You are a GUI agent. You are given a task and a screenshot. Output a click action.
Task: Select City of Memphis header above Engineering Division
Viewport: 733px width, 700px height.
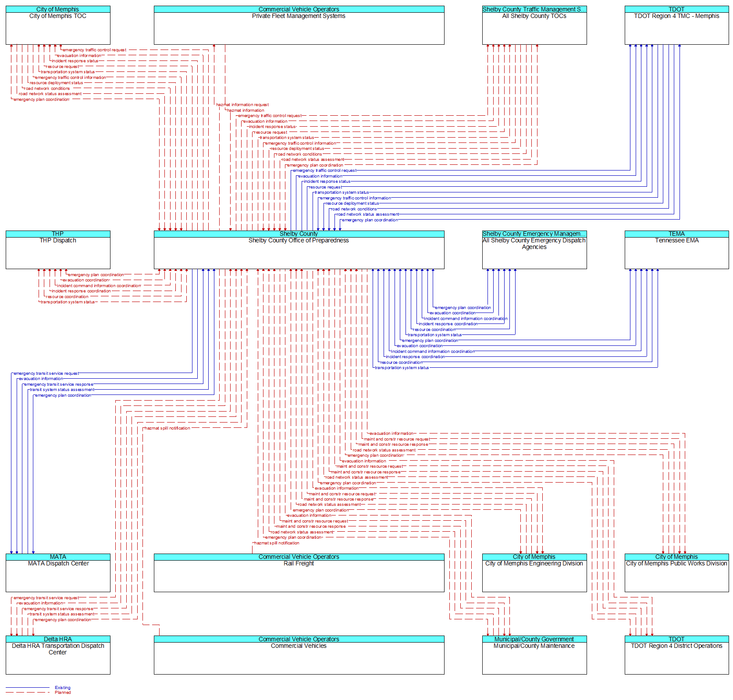[x=534, y=557]
